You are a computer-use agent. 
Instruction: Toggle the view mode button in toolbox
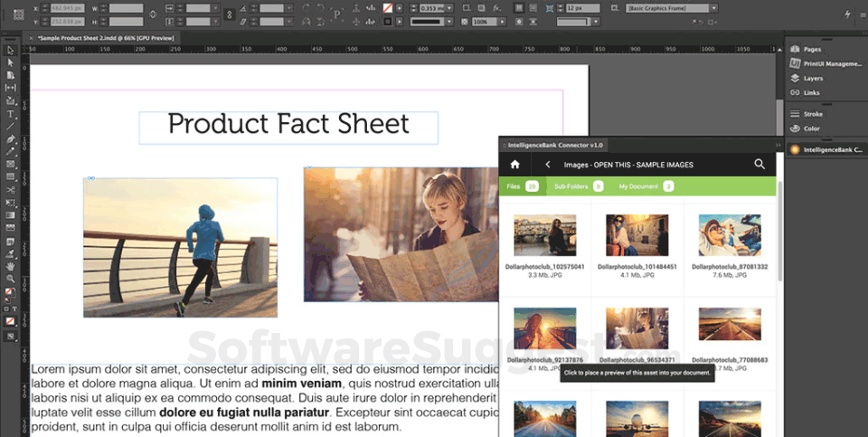(11, 337)
